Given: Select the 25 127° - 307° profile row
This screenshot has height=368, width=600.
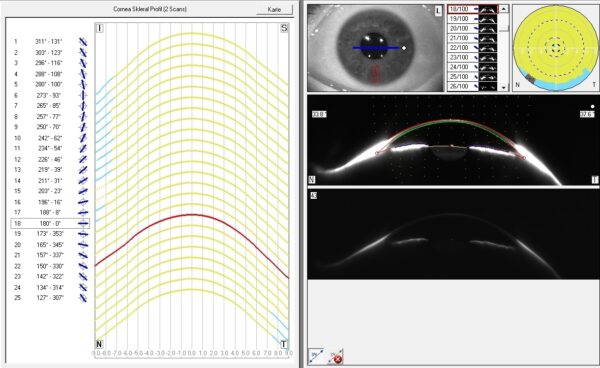Looking at the screenshot, I should tap(50, 298).
